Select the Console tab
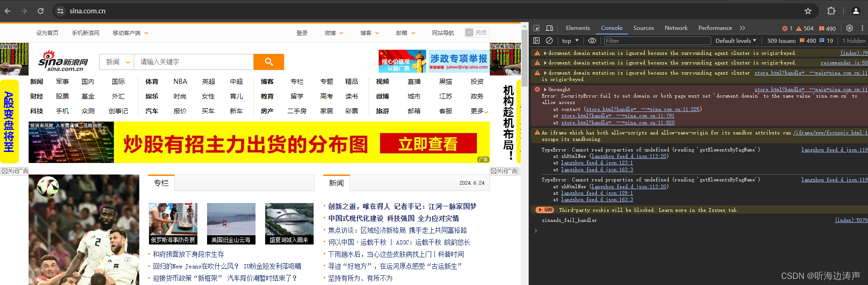Image resolution: width=868 pixels, height=285 pixels. coord(612,28)
